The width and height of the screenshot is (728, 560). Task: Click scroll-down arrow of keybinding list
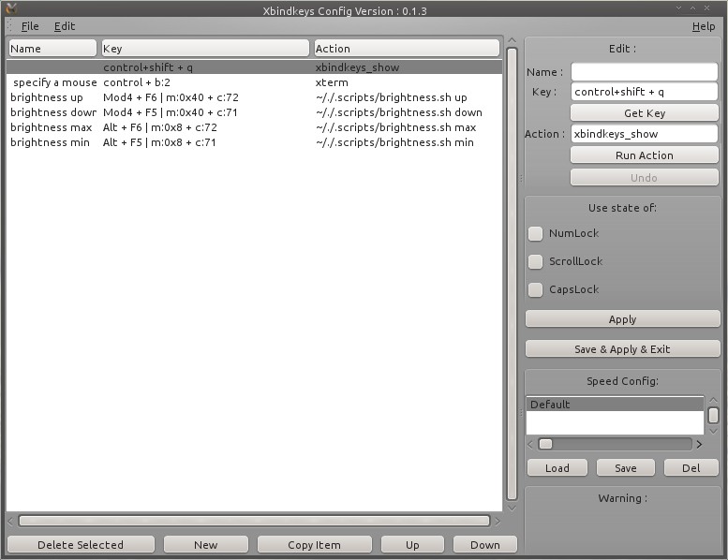coord(513,508)
